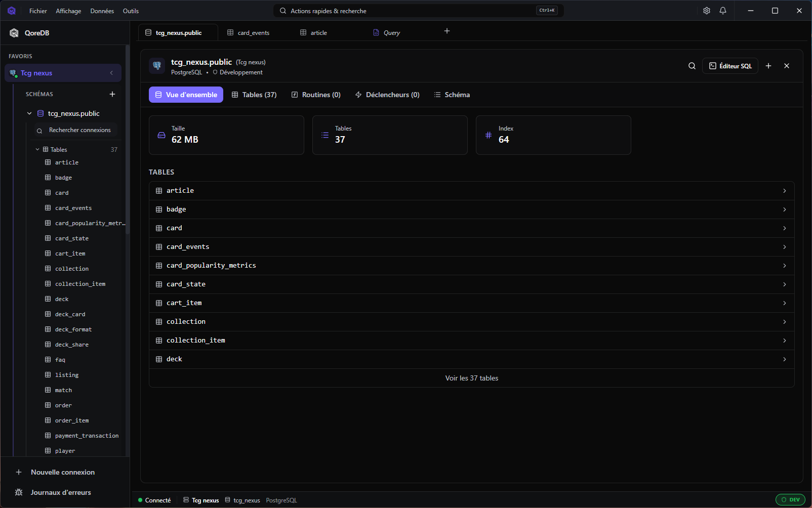Switch to the card_events tab
Image resolution: width=812 pixels, height=508 pixels.
point(253,32)
